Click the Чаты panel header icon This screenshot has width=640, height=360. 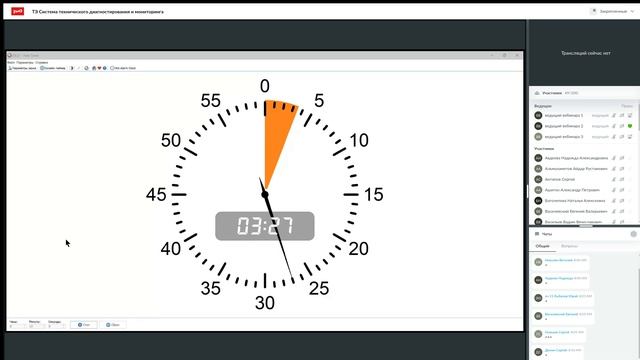click(537, 234)
